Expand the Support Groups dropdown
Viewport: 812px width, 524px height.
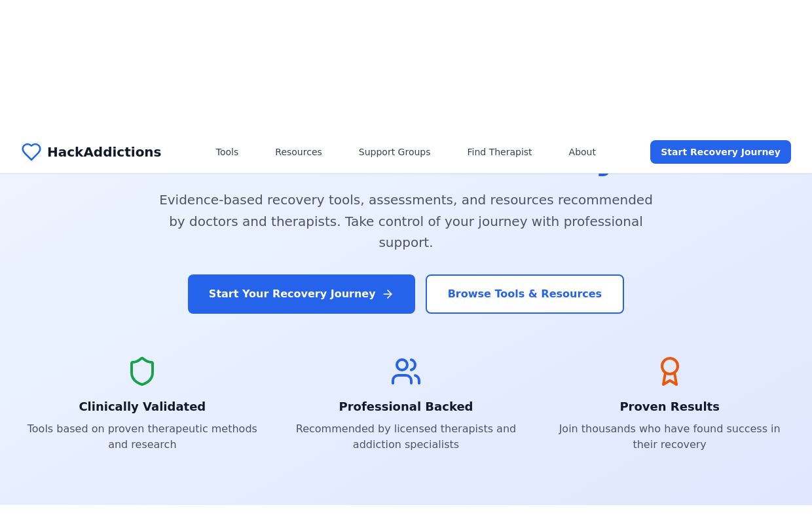(394, 152)
